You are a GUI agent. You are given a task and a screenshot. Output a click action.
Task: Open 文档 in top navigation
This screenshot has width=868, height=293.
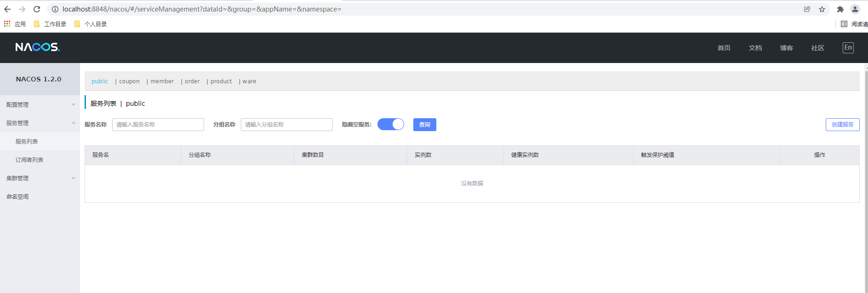point(755,48)
